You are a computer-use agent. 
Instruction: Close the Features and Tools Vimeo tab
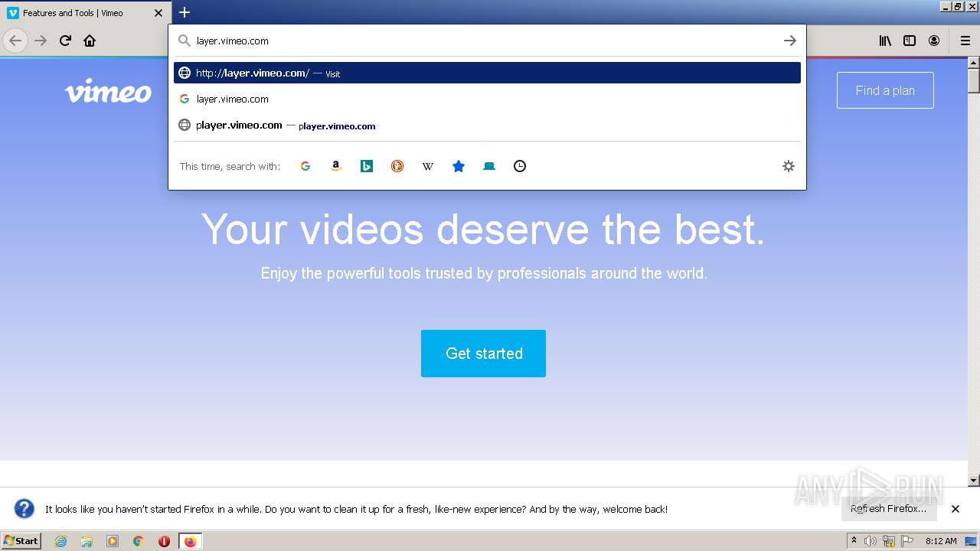point(158,13)
